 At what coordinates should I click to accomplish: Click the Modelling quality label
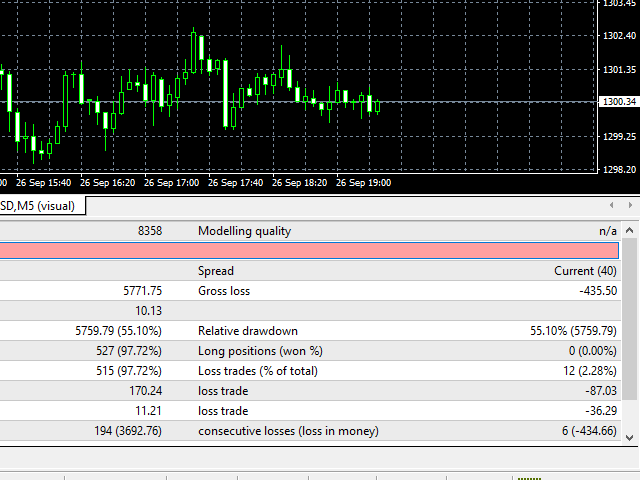pyautogui.click(x=244, y=231)
